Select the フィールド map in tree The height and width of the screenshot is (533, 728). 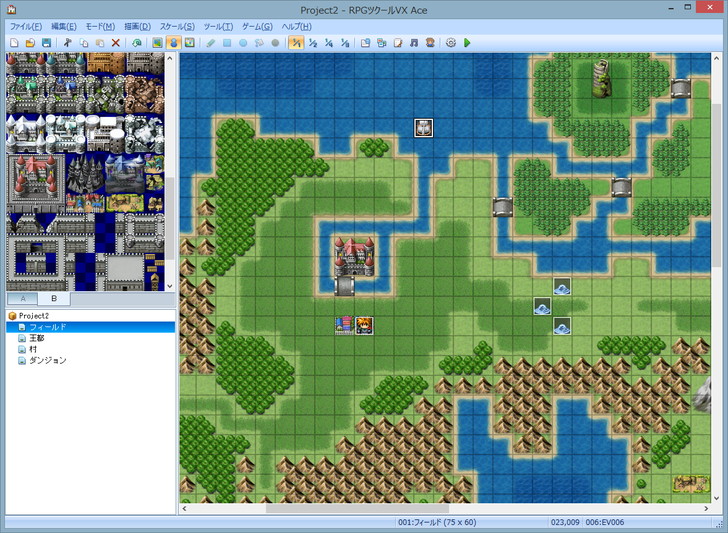(91, 327)
